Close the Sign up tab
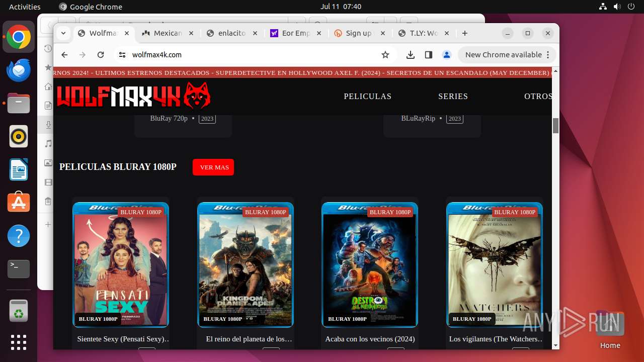This screenshot has height=362, width=644. coord(383,33)
